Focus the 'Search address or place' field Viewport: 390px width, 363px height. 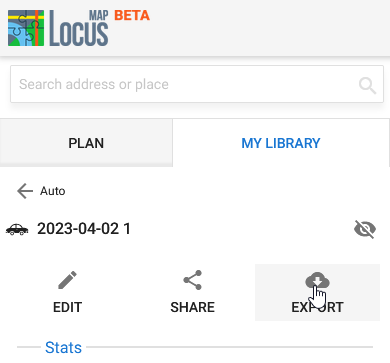[197, 84]
